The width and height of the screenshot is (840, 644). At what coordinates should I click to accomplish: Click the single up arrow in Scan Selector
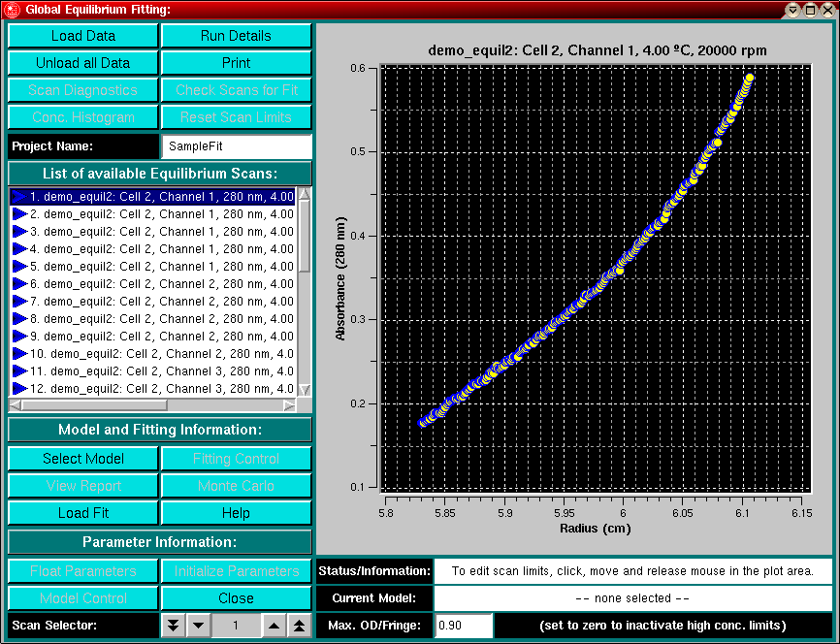click(x=275, y=627)
